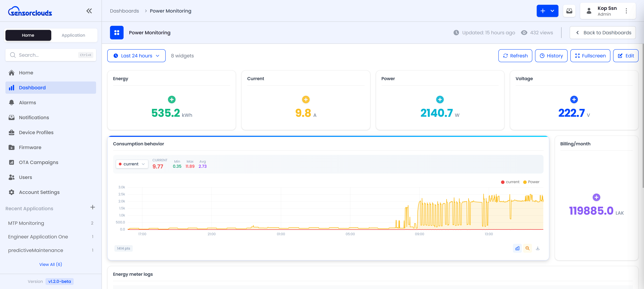Click the 119885.0 LAK billing value

point(596,211)
